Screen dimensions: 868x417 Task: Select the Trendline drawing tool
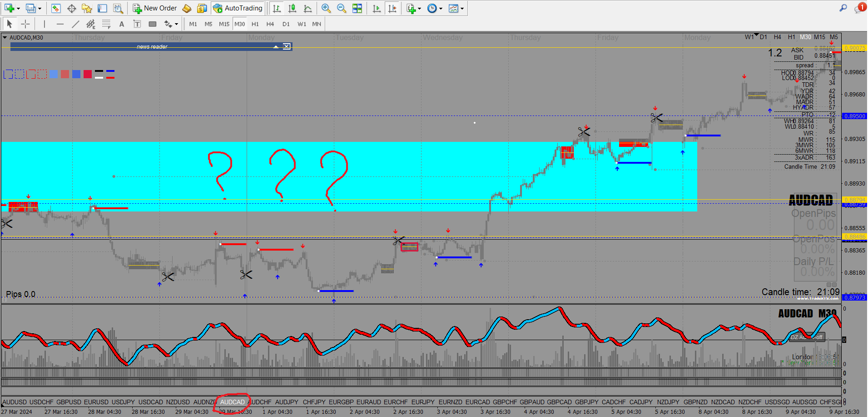coord(75,24)
